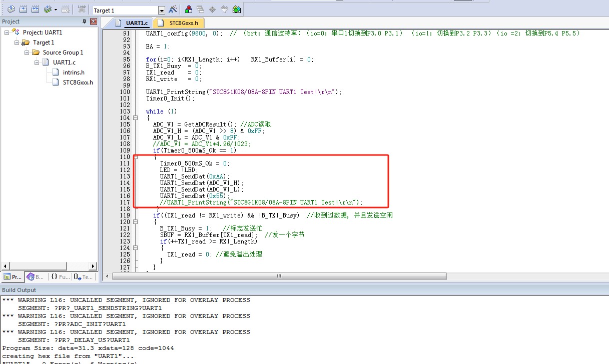
Task: Close the Project panel with red X
Action: [93, 21]
